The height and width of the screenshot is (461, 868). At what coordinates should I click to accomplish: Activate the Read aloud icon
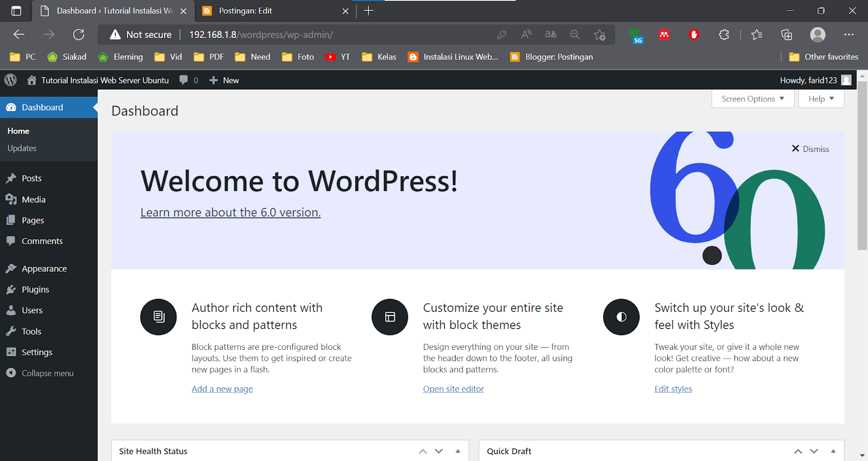[526, 35]
